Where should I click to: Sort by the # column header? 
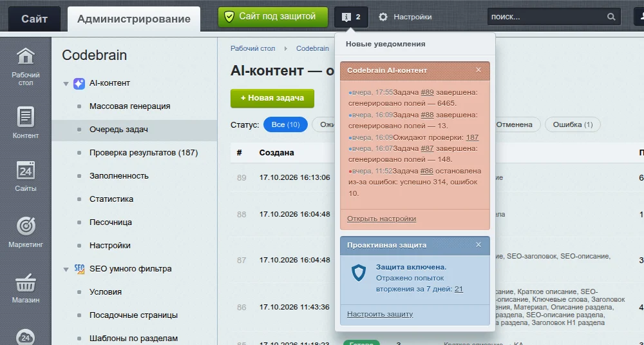240,153
